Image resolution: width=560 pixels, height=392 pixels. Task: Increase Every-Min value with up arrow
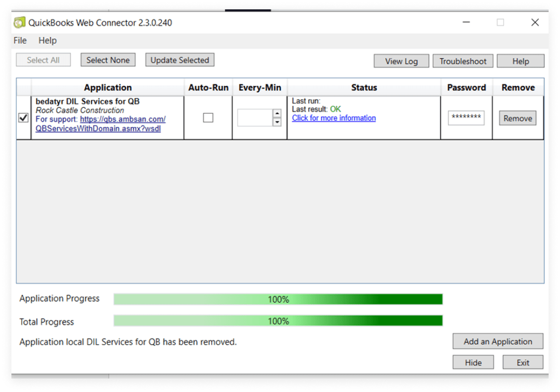pos(277,113)
